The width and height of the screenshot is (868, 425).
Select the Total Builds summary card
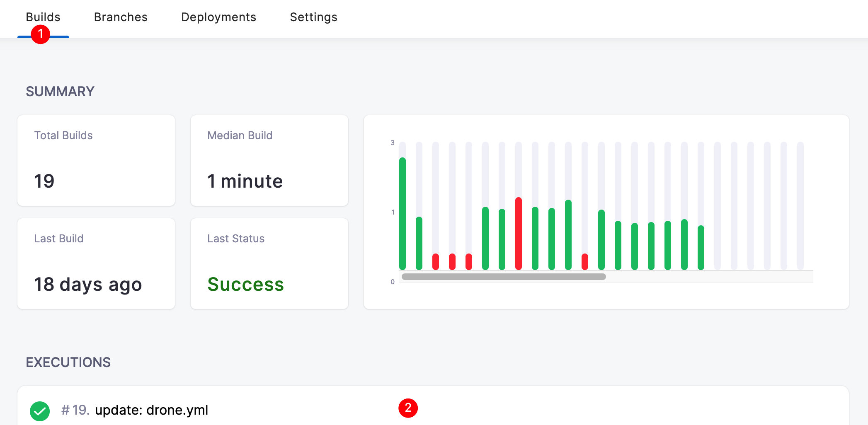pos(96,160)
